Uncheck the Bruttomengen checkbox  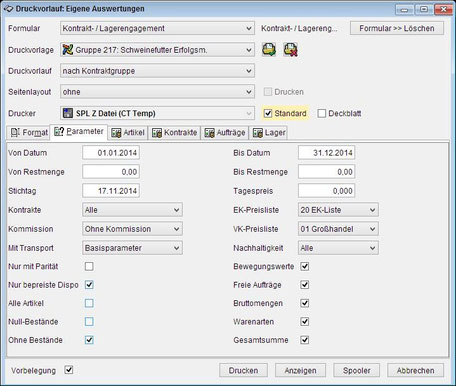pyautogui.click(x=305, y=303)
